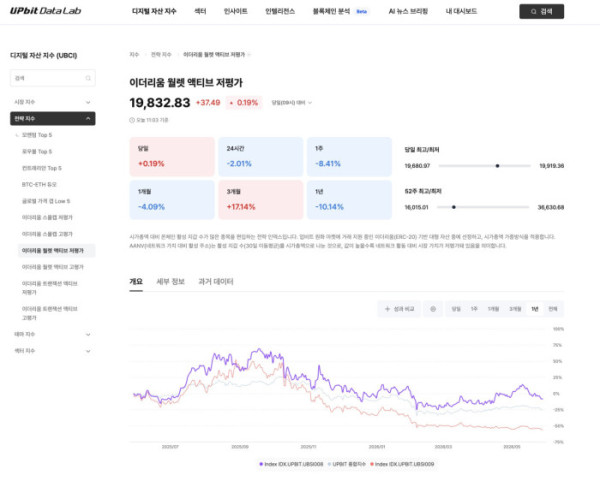Collapse the 전략 지수 sidebar section
Viewport: 600px width, 487px height.
[52, 119]
